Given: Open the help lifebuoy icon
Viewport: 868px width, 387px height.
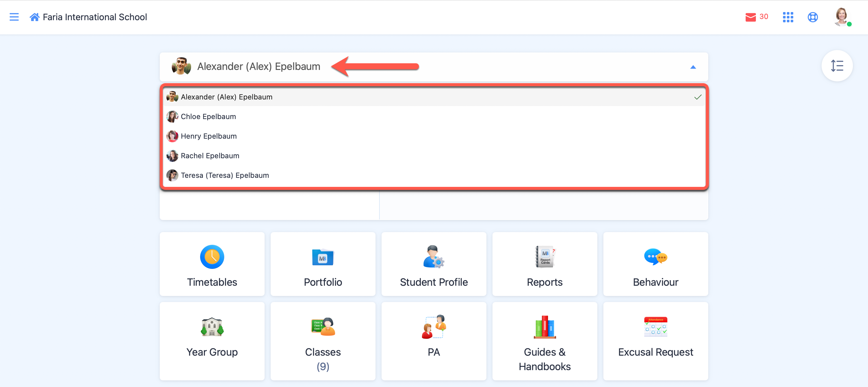Looking at the screenshot, I should tap(813, 17).
